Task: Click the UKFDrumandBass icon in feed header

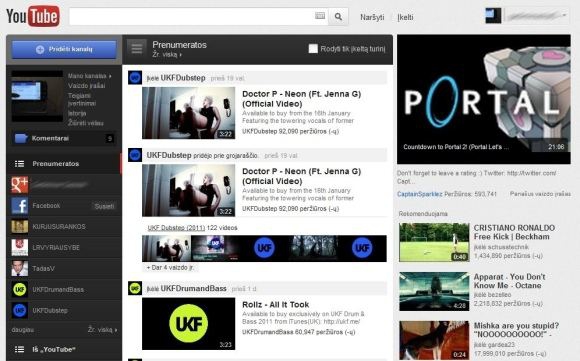Action: (135, 288)
